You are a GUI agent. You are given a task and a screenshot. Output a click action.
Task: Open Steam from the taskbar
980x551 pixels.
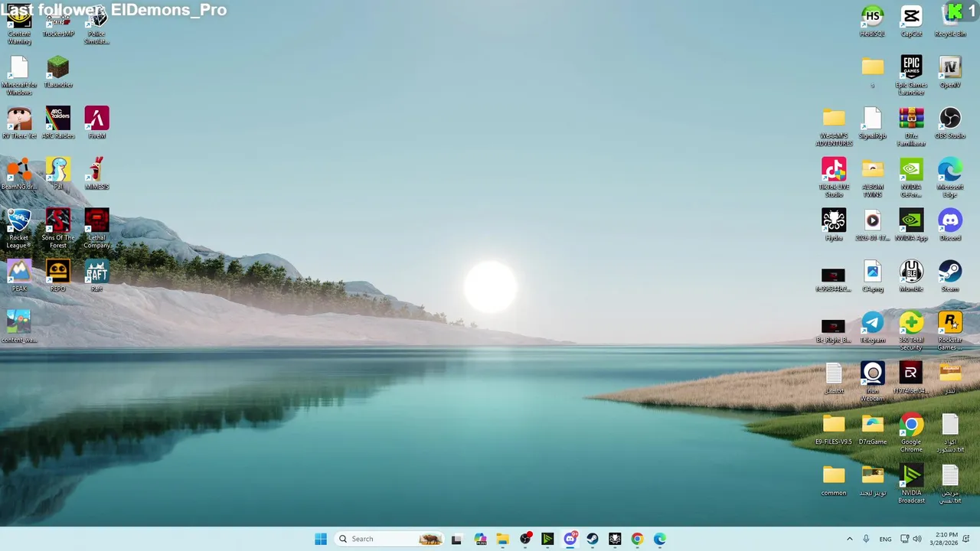coord(593,539)
